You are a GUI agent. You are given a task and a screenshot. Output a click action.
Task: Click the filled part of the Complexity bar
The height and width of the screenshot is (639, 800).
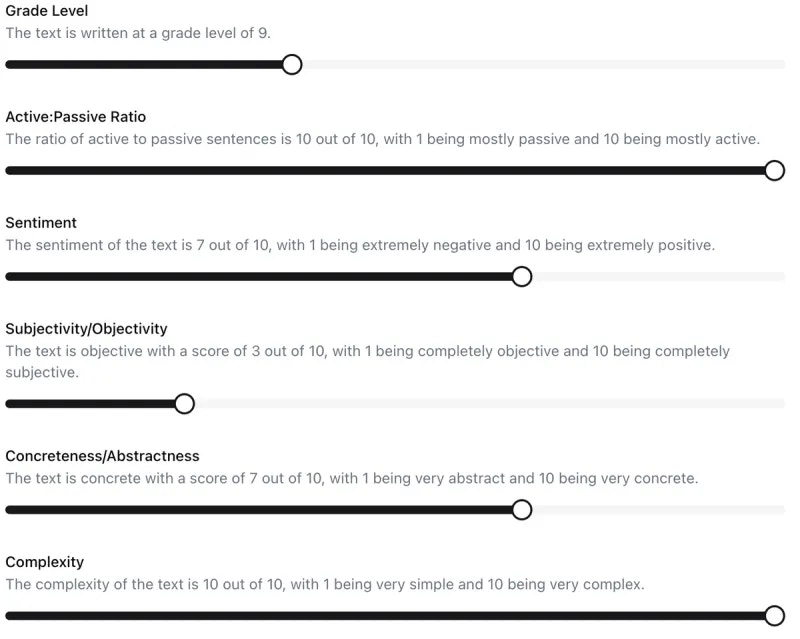click(x=385, y=616)
